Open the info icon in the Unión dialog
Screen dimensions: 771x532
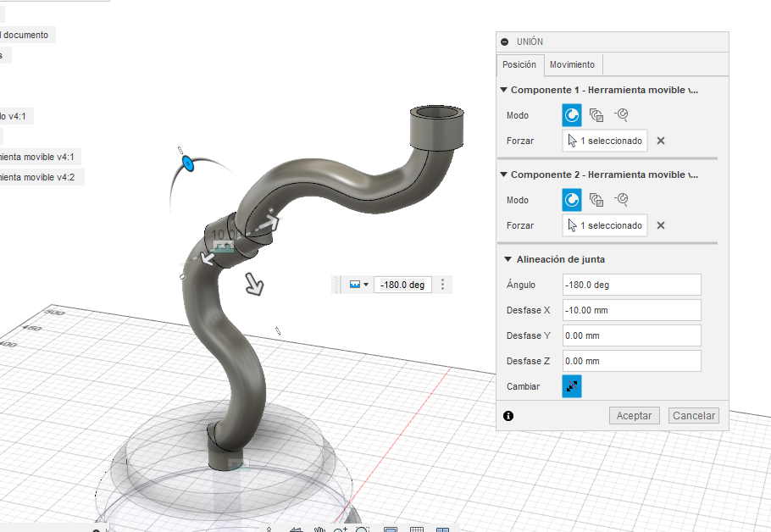[508, 416]
